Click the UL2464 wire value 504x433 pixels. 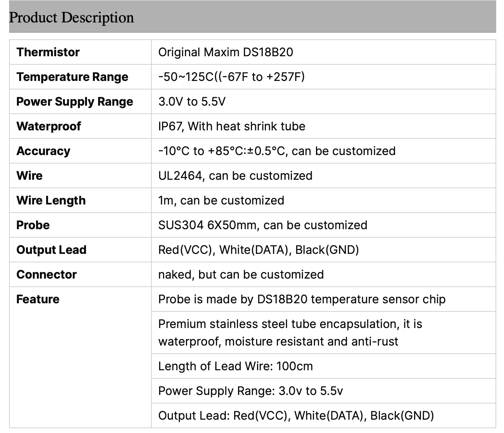(x=235, y=176)
